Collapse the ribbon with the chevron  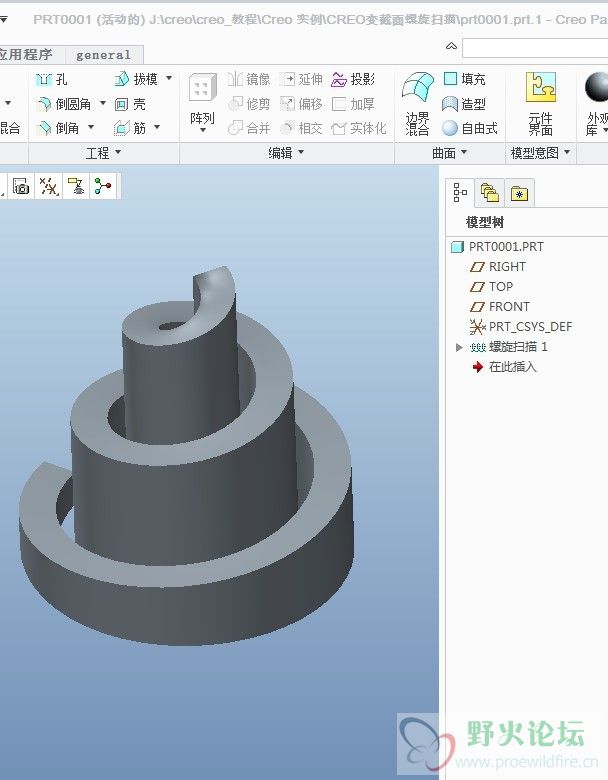coord(451,46)
